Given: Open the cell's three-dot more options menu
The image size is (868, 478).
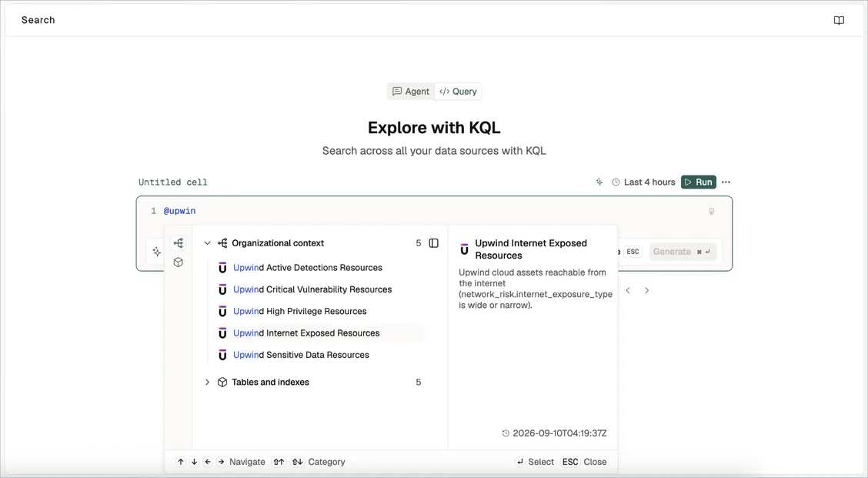Looking at the screenshot, I should click(x=726, y=182).
